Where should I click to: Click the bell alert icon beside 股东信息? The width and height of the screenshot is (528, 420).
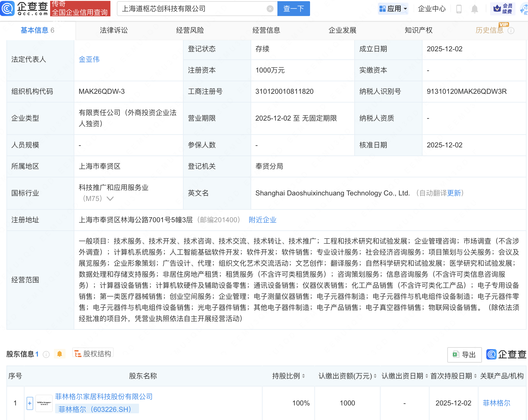pos(60,354)
